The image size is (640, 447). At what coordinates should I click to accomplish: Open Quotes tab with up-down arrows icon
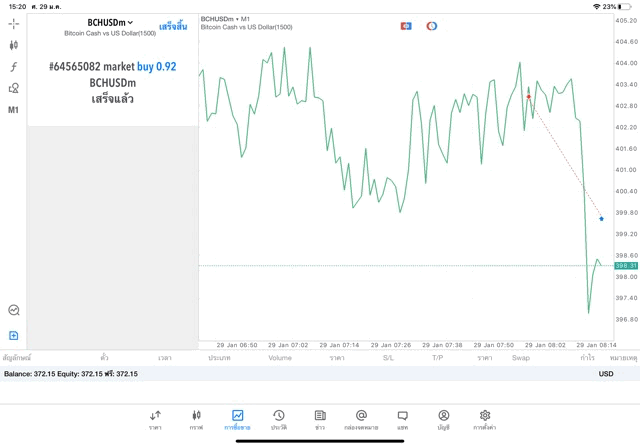click(155, 420)
